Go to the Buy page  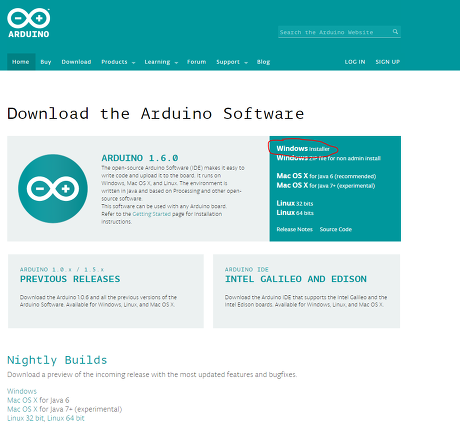pyautogui.click(x=46, y=62)
